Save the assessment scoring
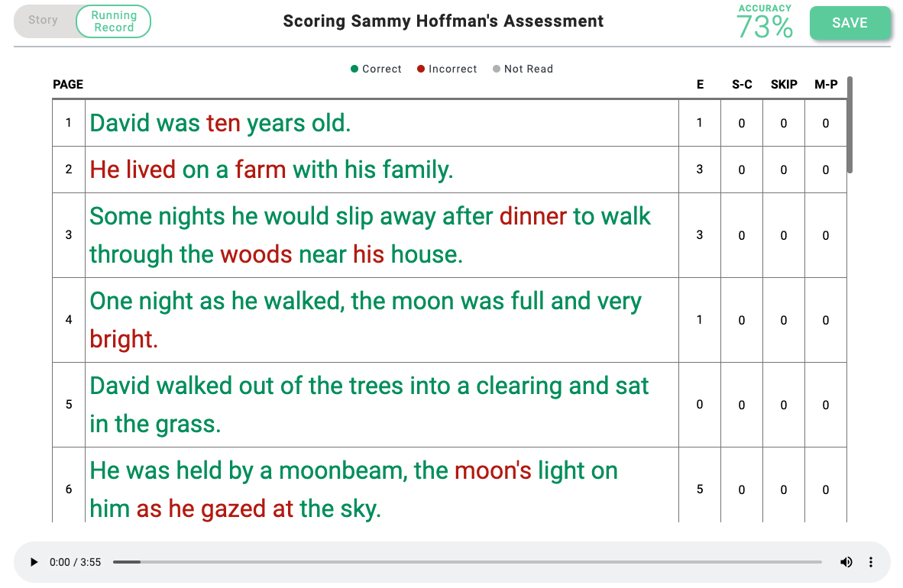 (x=850, y=23)
